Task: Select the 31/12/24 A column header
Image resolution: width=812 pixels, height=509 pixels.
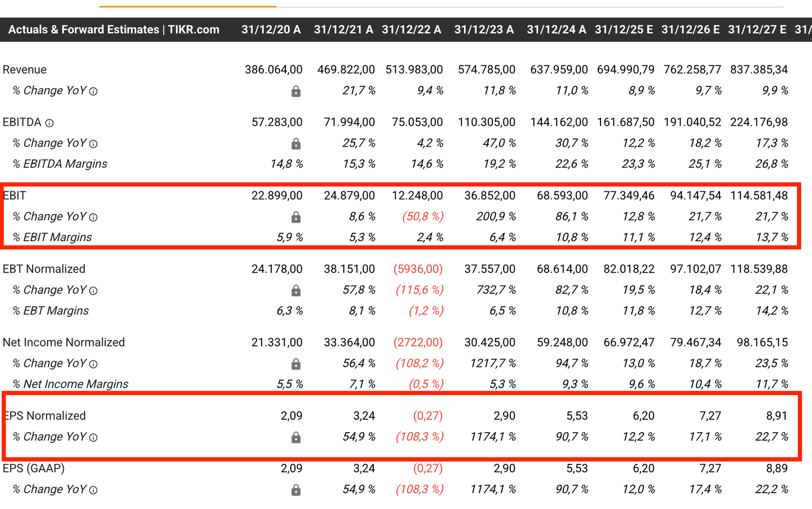Action: pyautogui.click(x=556, y=29)
